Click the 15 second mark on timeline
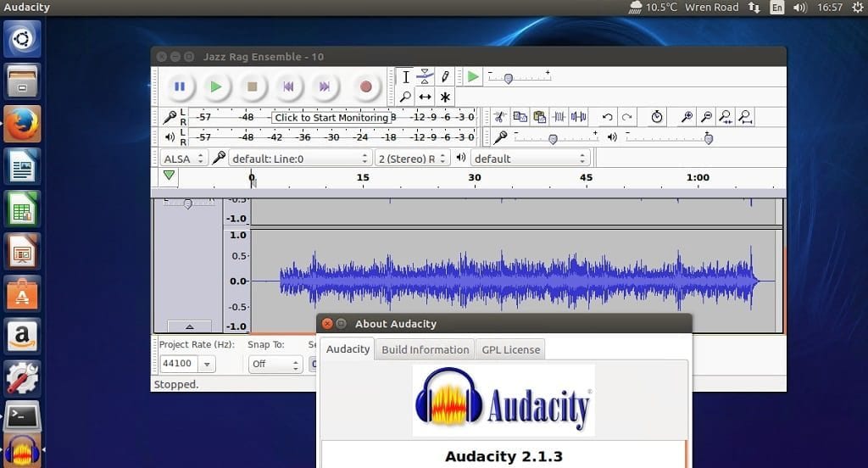Viewport: 868px width, 468px height. tap(363, 178)
